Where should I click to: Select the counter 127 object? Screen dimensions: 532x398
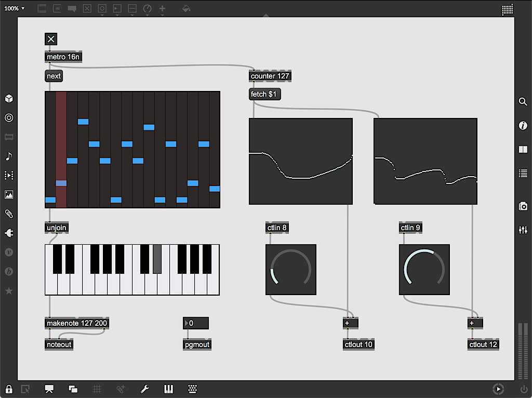click(270, 76)
